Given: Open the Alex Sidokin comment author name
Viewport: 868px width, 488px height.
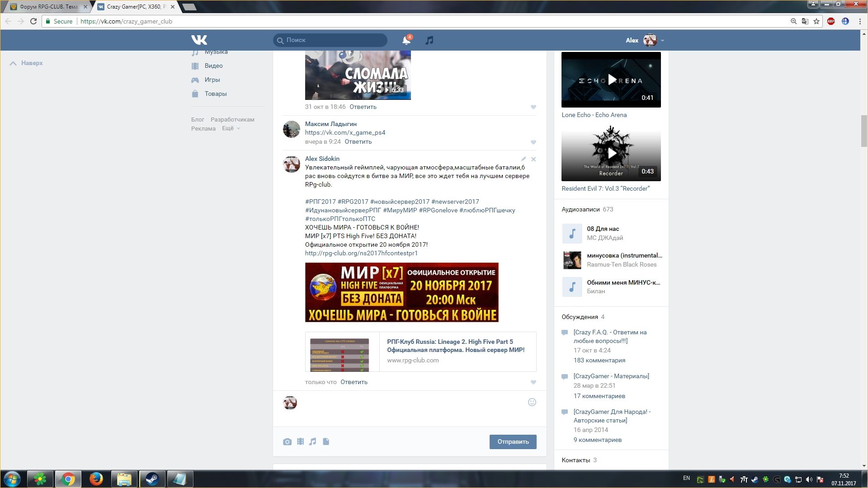Looking at the screenshot, I should tap(322, 159).
